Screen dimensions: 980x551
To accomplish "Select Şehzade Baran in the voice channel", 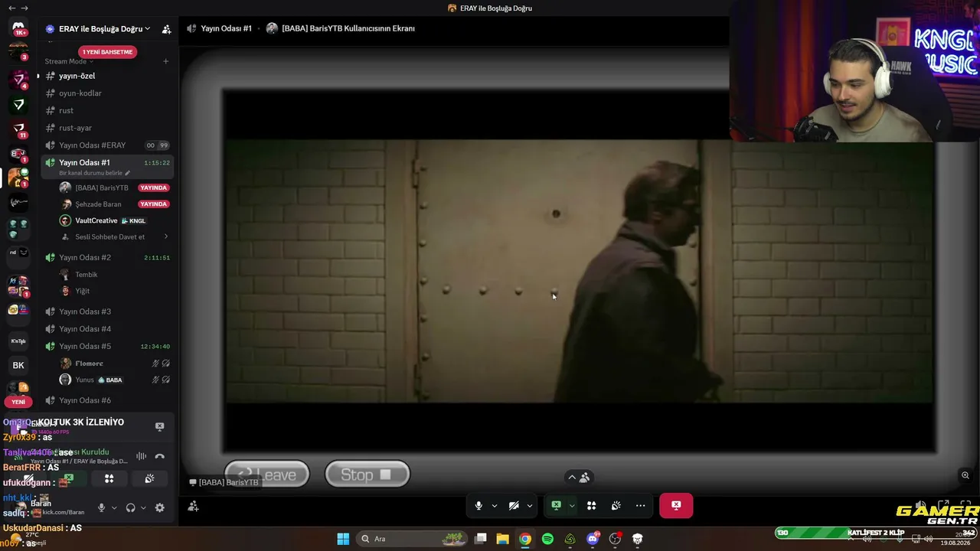I will (x=114, y=204).
